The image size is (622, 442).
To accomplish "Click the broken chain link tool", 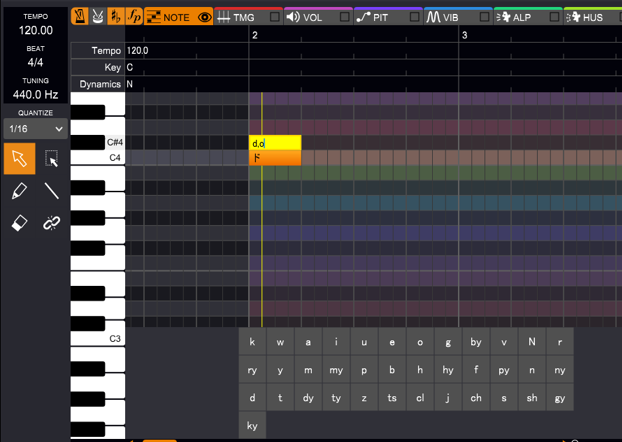I will tap(52, 223).
